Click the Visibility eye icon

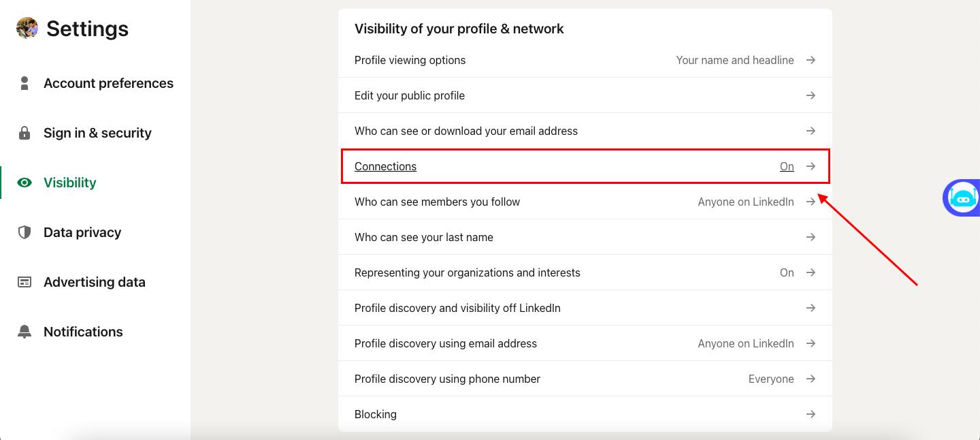pyautogui.click(x=24, y=182)
